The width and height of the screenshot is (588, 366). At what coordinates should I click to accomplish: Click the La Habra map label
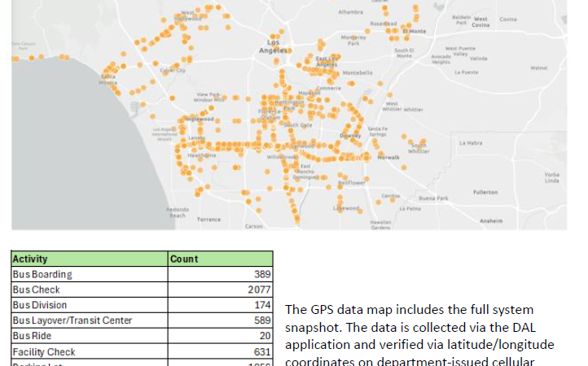point(471,143)
